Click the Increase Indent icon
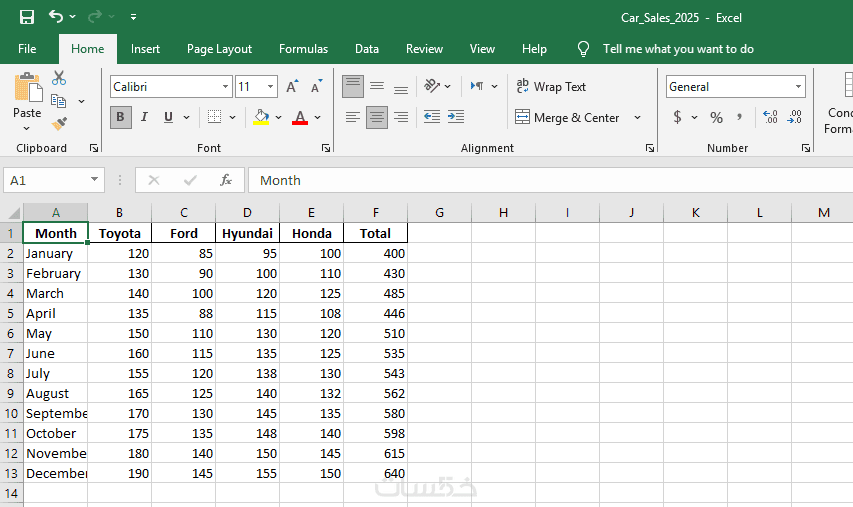 click(x=456, y=116)
